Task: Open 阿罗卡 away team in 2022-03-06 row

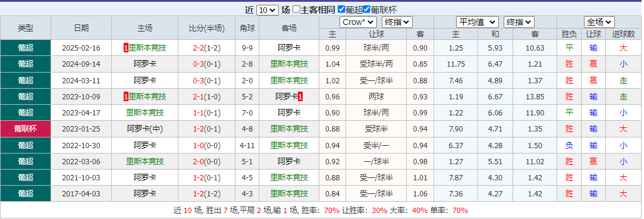Action: tap(289, 161)
